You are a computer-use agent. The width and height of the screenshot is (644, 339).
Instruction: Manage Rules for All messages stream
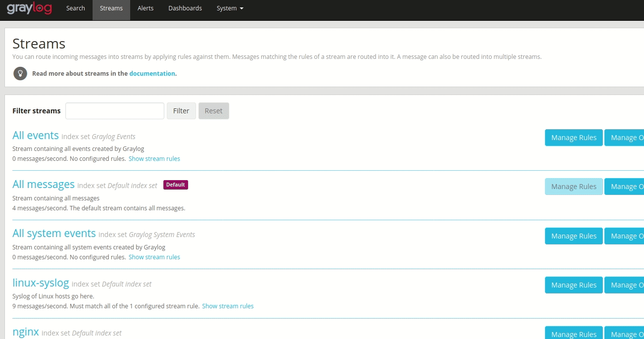[x=574, y=187]
